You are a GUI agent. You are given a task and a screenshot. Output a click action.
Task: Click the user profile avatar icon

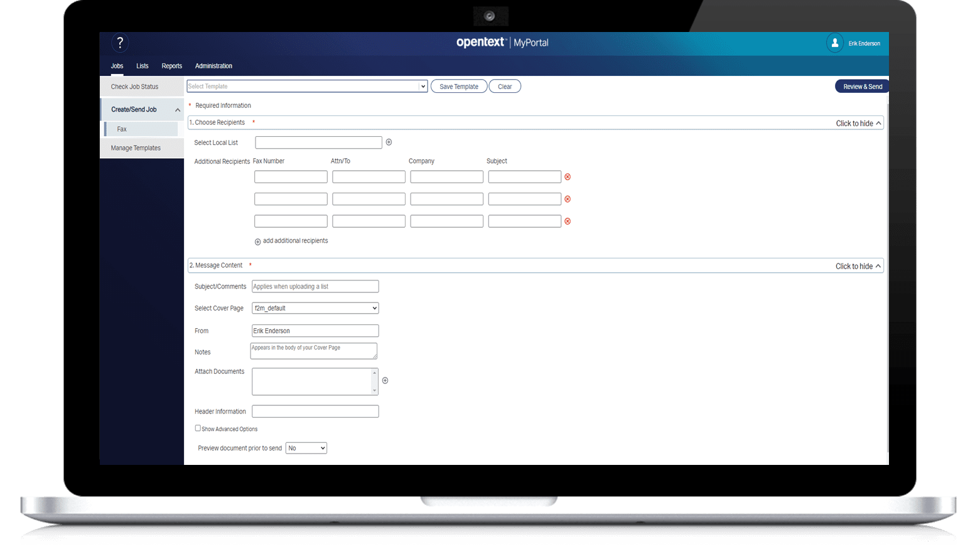(834, 43)
